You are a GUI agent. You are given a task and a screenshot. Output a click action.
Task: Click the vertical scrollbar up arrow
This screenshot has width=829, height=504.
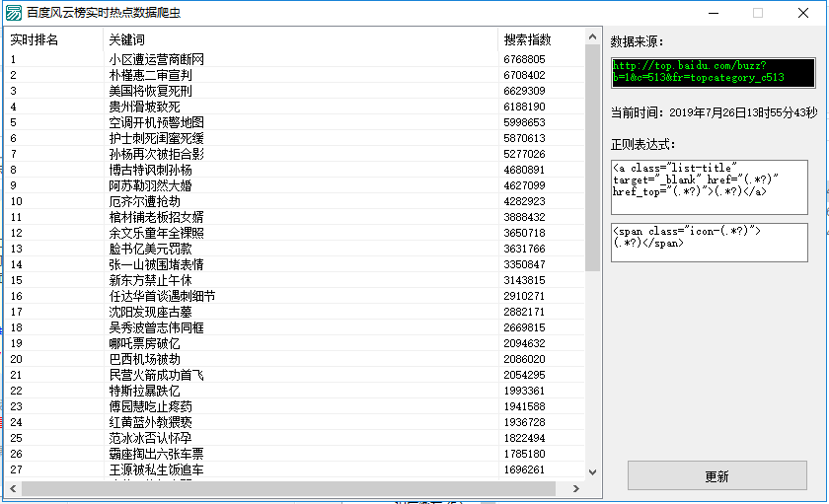click(592, 36)
